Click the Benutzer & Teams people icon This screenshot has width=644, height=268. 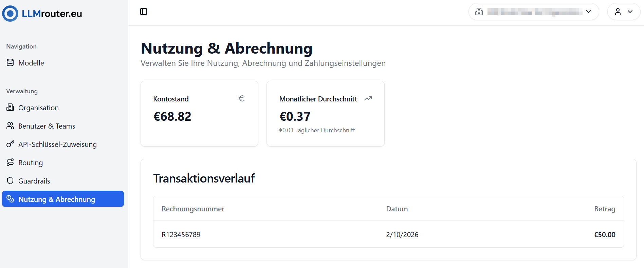pos(10,126)
